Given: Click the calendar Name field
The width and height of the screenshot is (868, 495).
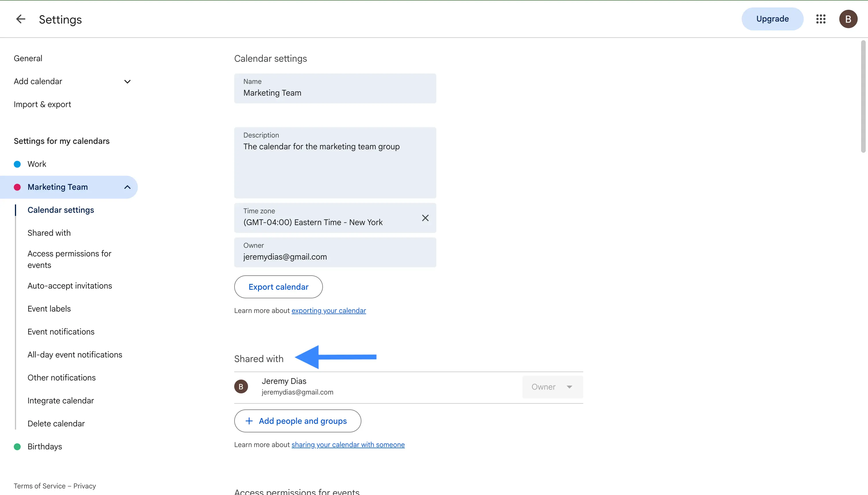Looking at the screenshot, I should click(335, 88).
